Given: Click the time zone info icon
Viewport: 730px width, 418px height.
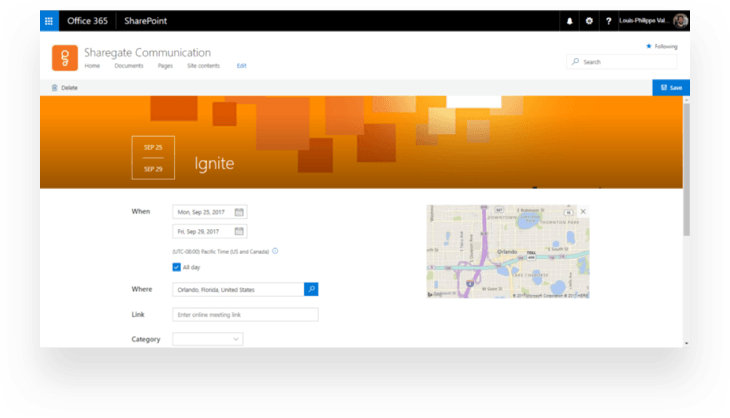Looking at the screenshot, I should pyautogui.click(x=275, y=251).
